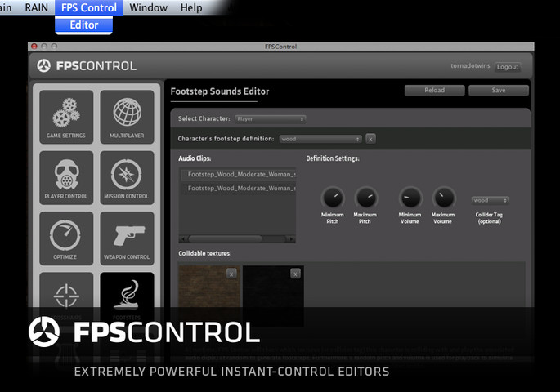Click the Minimum Pitch knob

[x=333, y=198]
